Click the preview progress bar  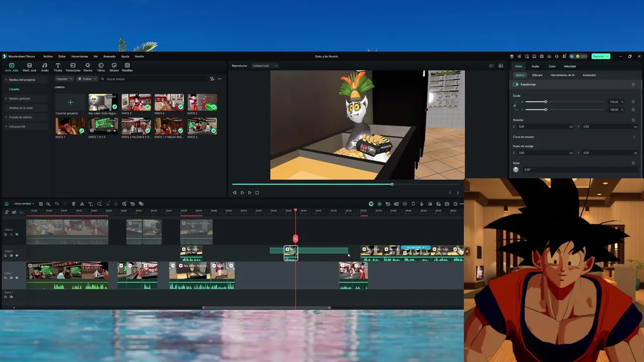pos(347,184)
